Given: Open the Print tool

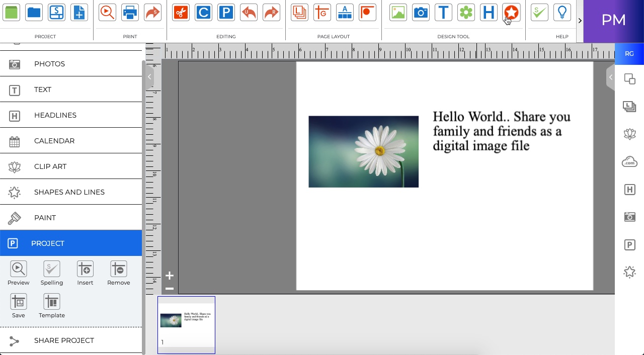Looking at the screenshot, I should [x=130, y=12].
